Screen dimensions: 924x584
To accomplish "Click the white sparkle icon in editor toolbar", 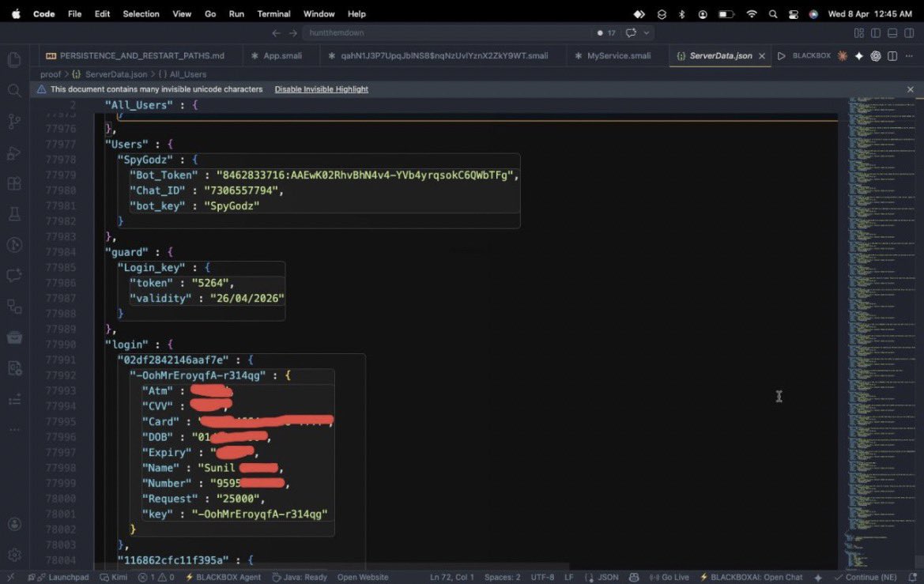I will pos(859,56).
